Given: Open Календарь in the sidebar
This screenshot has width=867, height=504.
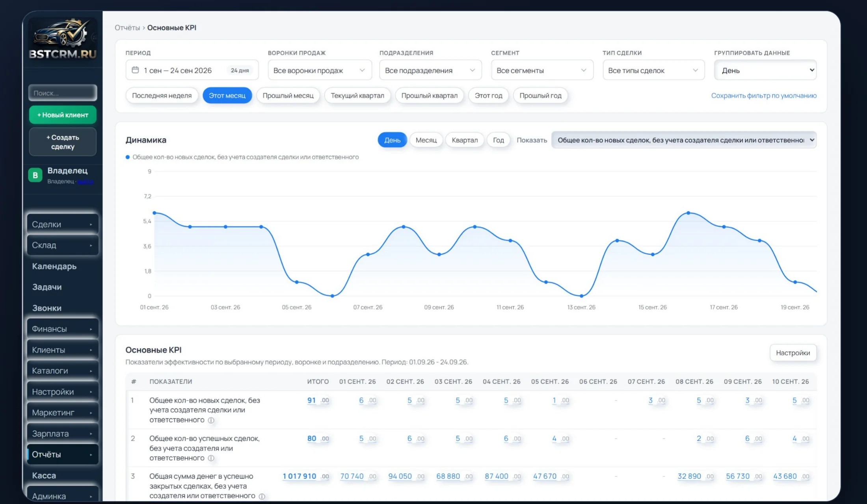Looking at the screenshot, I should [54, 266].
